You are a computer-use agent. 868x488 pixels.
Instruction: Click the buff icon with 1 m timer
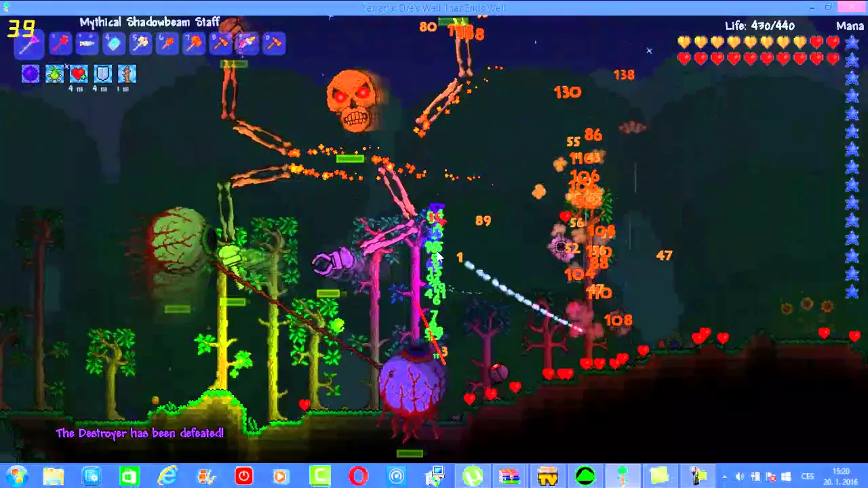127,74
